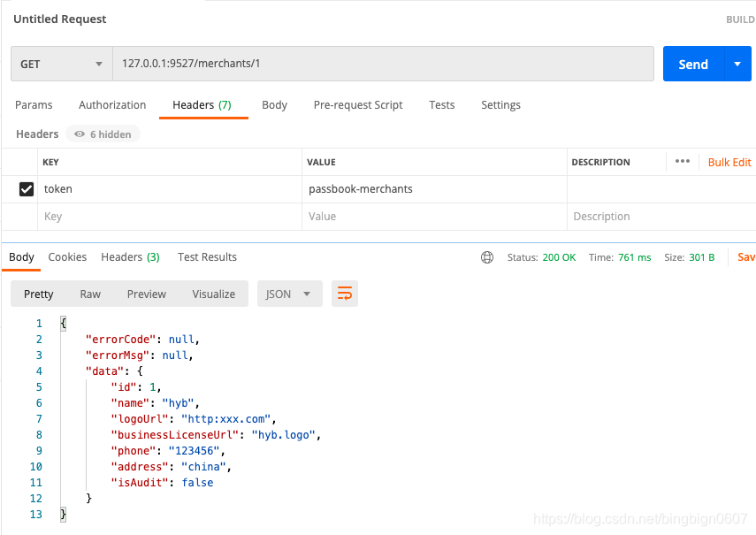Click the globe network icon near Status
The height and width of the screenshot is (535, 756).
tap(487, 257)
